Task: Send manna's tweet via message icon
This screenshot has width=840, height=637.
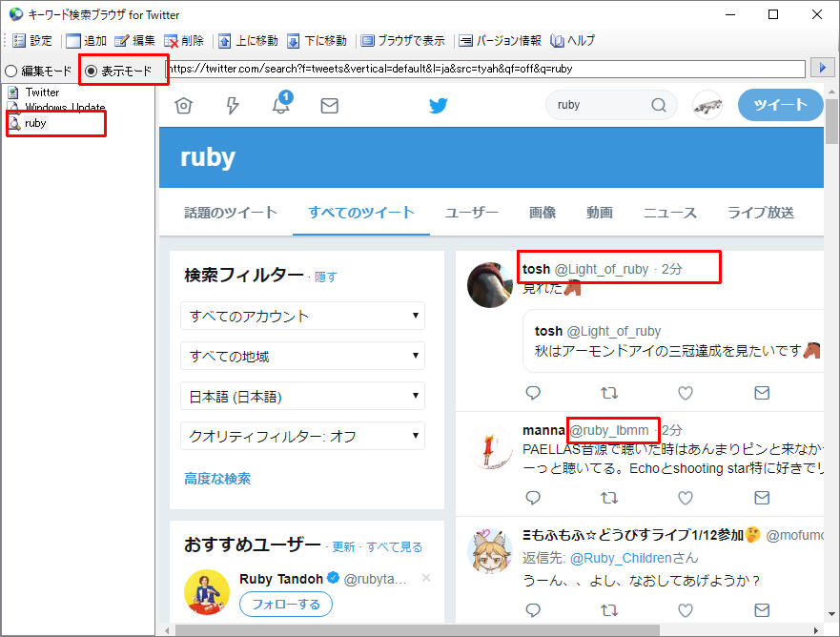Action: tap(762, 498)
